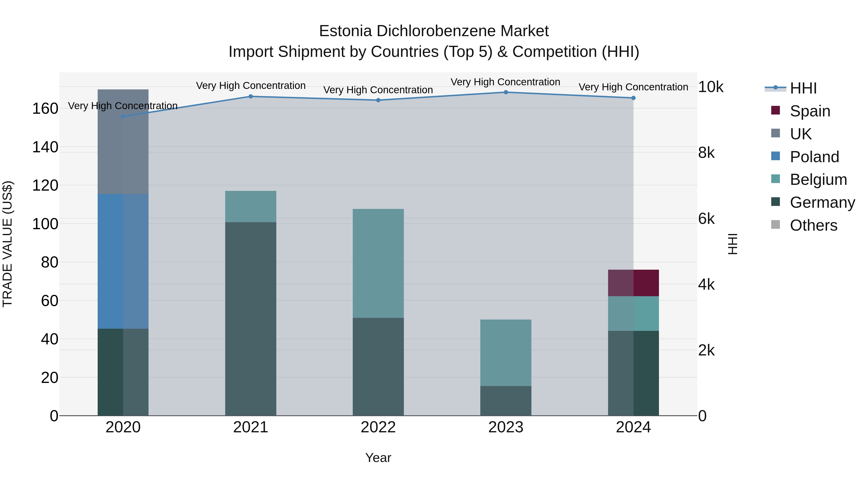This screenshot has height=488, width=868.
Task: Click the subtitle 'Import Shipment by Countries'
Action: 334,52
